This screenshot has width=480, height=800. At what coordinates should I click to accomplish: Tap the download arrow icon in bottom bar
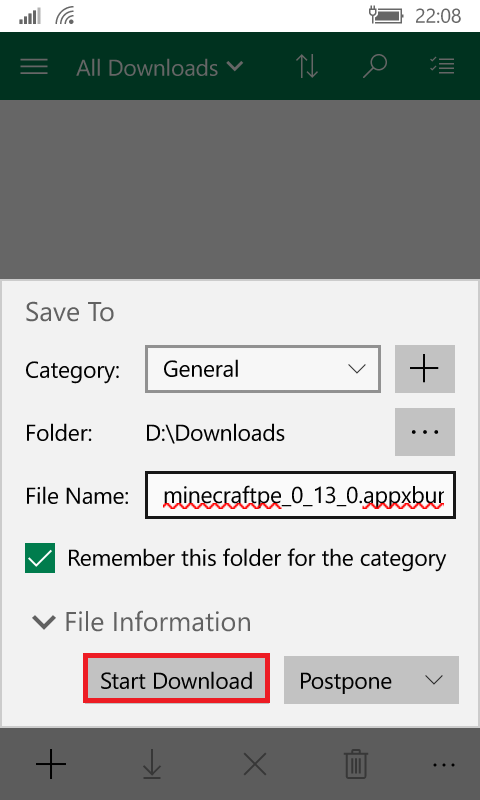pos(152,764)
